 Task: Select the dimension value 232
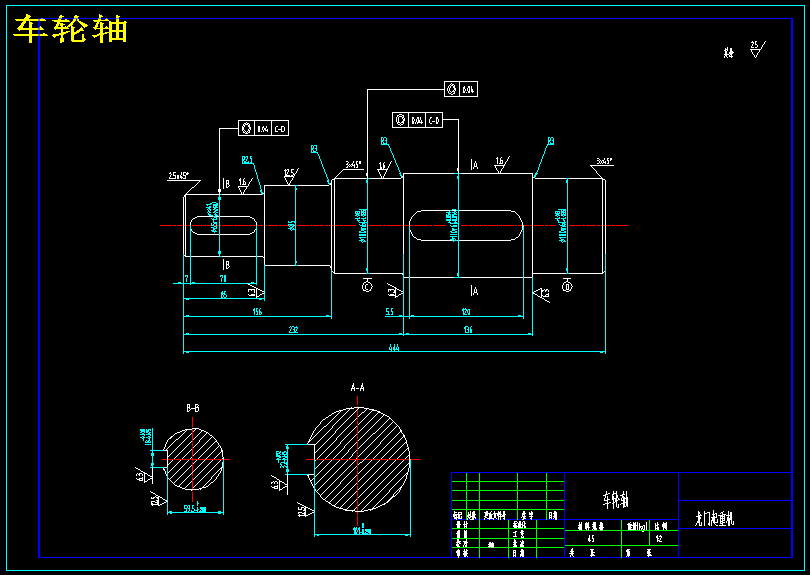click(x=293, y=330)
